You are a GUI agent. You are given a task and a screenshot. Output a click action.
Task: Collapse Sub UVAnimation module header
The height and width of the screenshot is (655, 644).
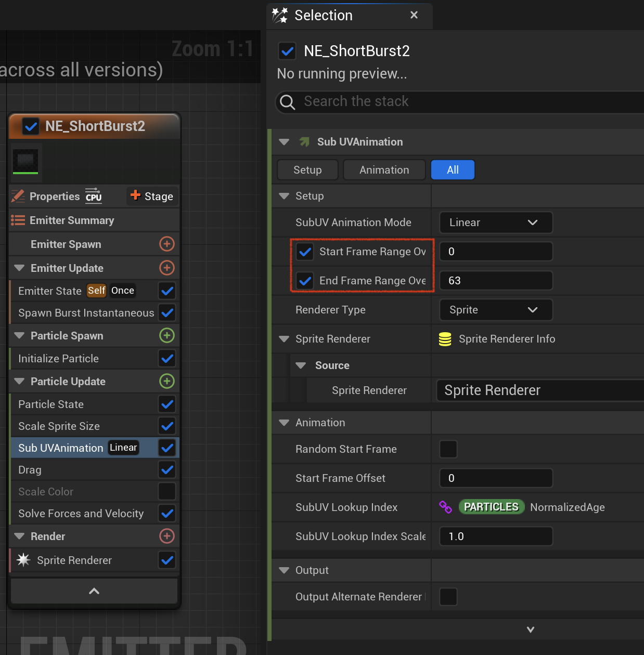tap(284, 142)
